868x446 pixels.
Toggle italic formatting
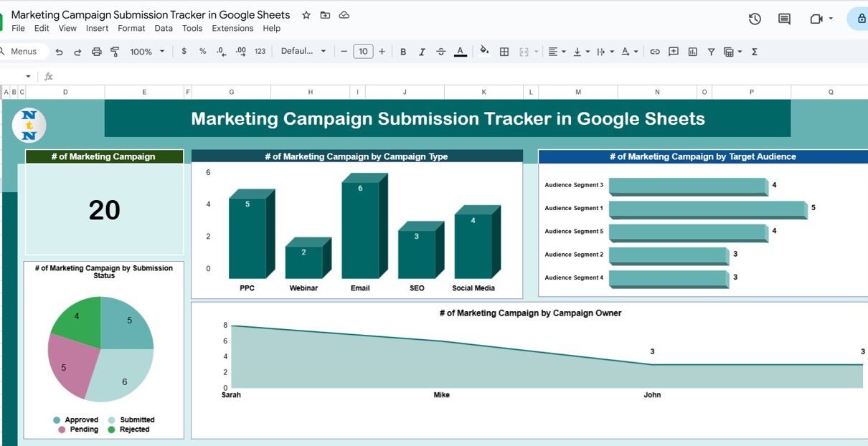point(422,52)
